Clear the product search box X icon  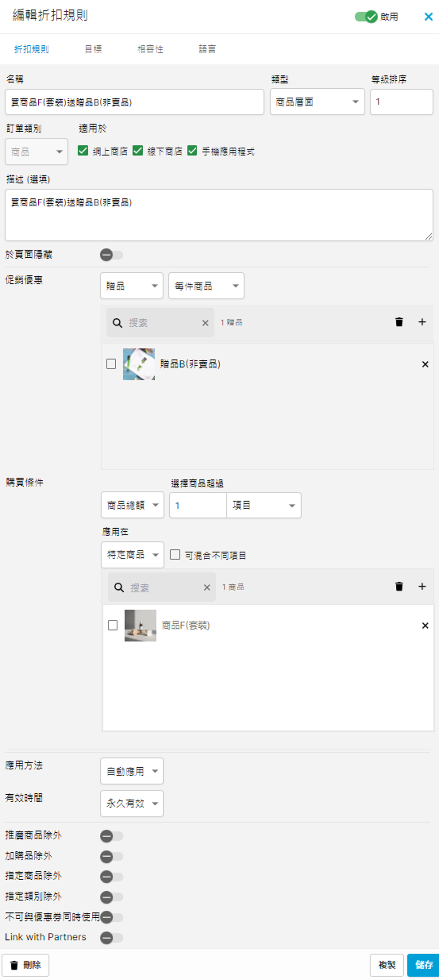207,588
